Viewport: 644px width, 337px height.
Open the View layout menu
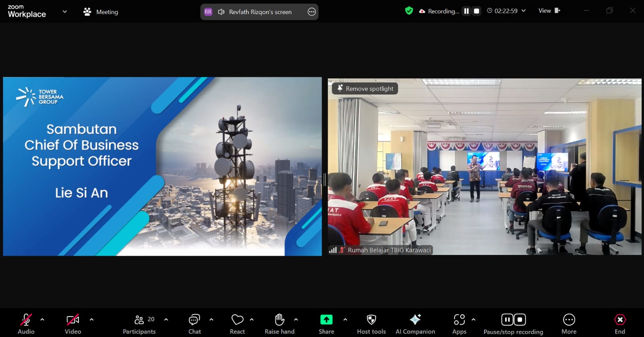549,11
